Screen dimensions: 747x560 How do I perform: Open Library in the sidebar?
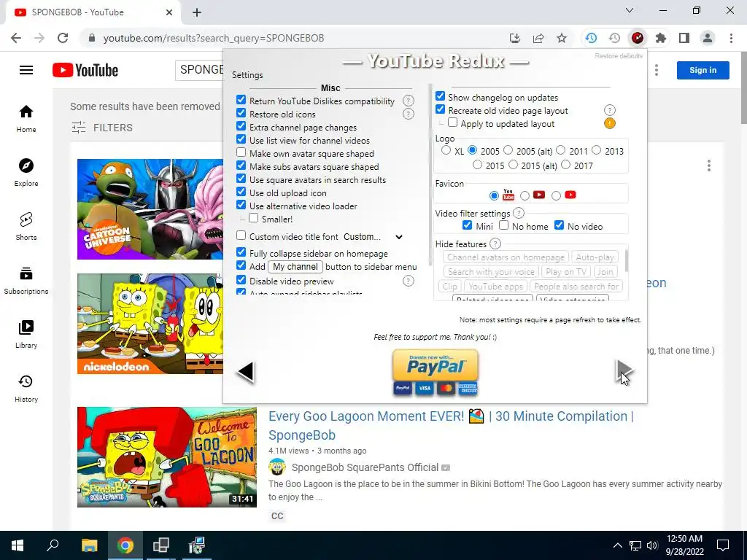(x=26, y=334)
